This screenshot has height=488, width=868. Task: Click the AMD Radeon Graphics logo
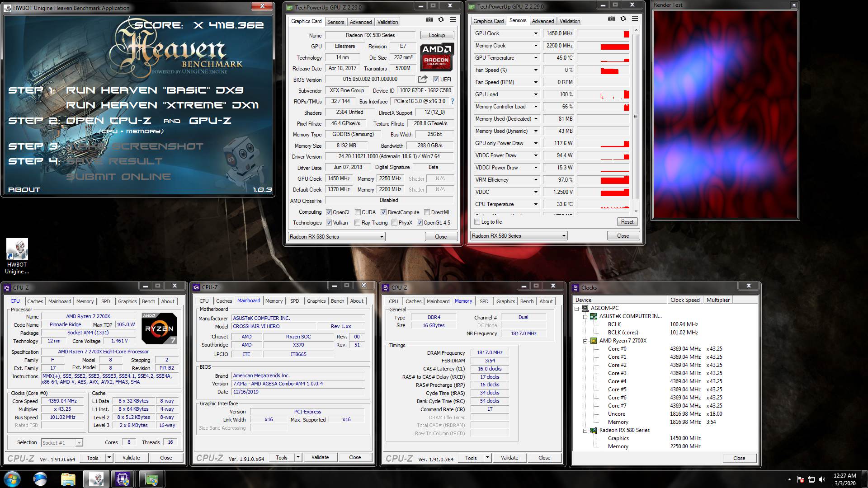coord(436,56)
